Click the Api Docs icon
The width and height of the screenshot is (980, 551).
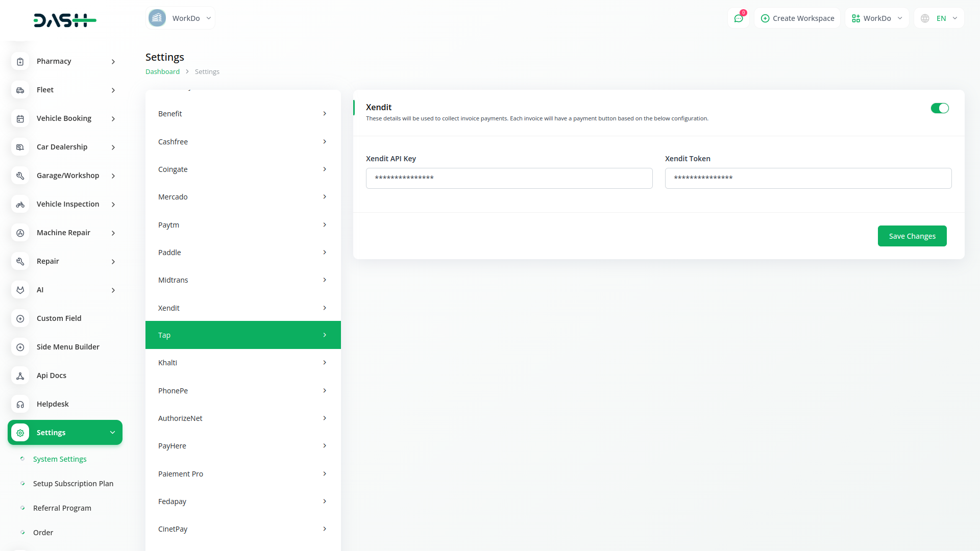coord(20,376)
